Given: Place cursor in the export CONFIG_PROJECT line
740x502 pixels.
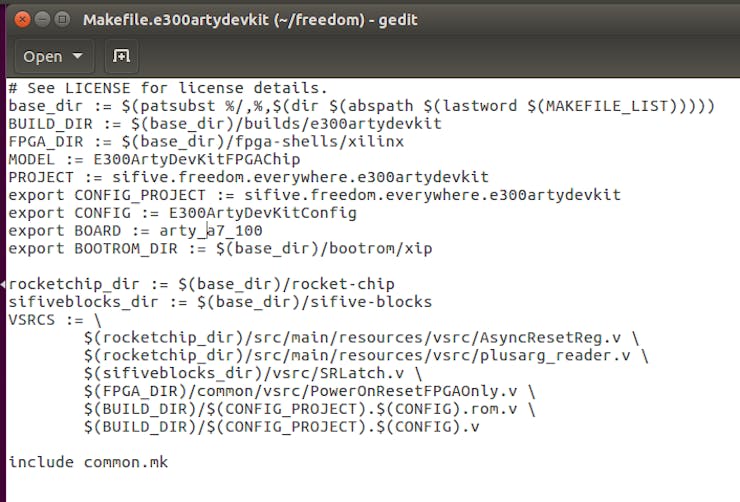Looking at the screenshot, I should pyautogui.click(x=315, y=195).
